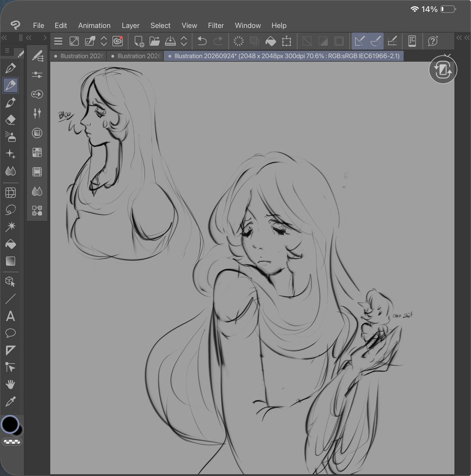Open the Window menu
The height and width of the screenshot is (476, 471).
click(x=248, y=25)
